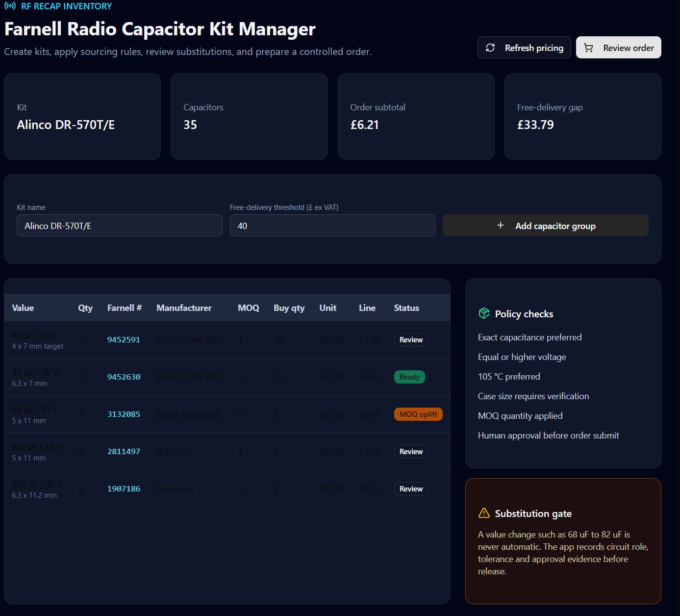The width and height of the screenshot is (680, 616).
Task: Click the Free-delivery gap value £33.79
Action: (x=535, y=125)
